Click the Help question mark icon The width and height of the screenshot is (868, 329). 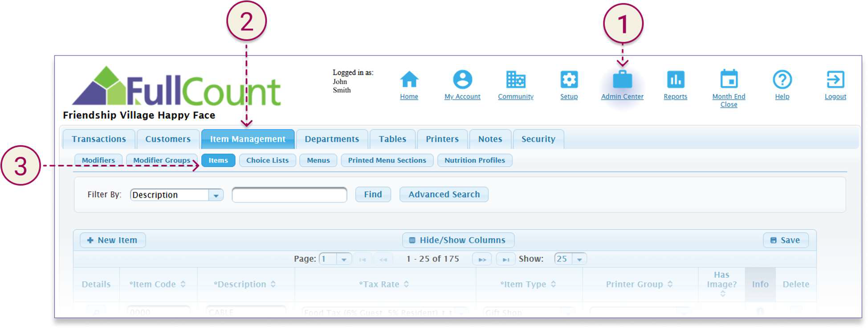pos(782,80)
